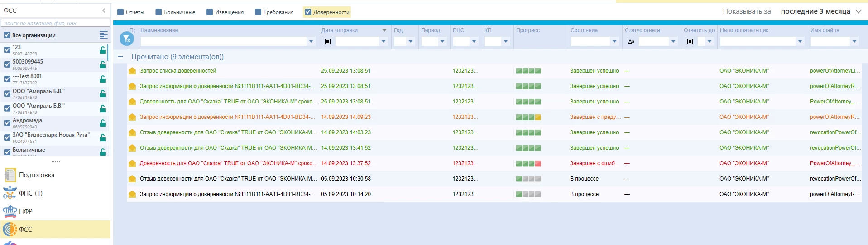Open the orange Запрос информации row with warning
The height and width of the screenshot is (245, 868).
tap(227, 117)
